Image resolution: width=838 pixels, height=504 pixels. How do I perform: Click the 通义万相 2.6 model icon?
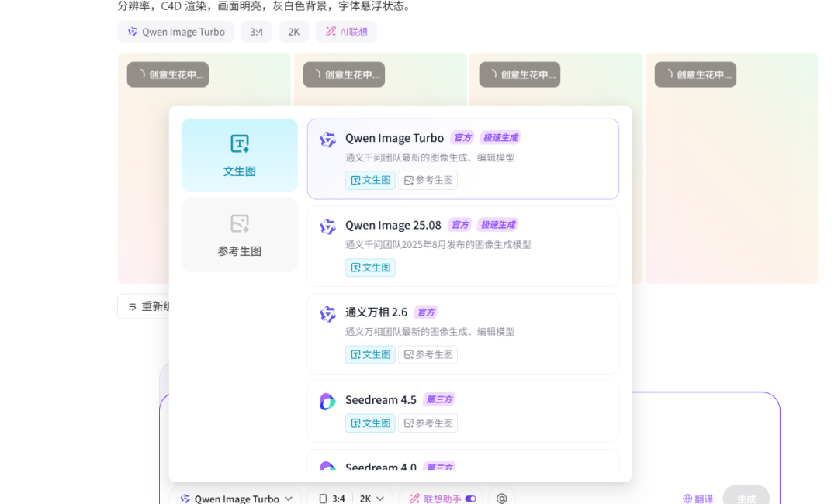[x=327, y=313]
